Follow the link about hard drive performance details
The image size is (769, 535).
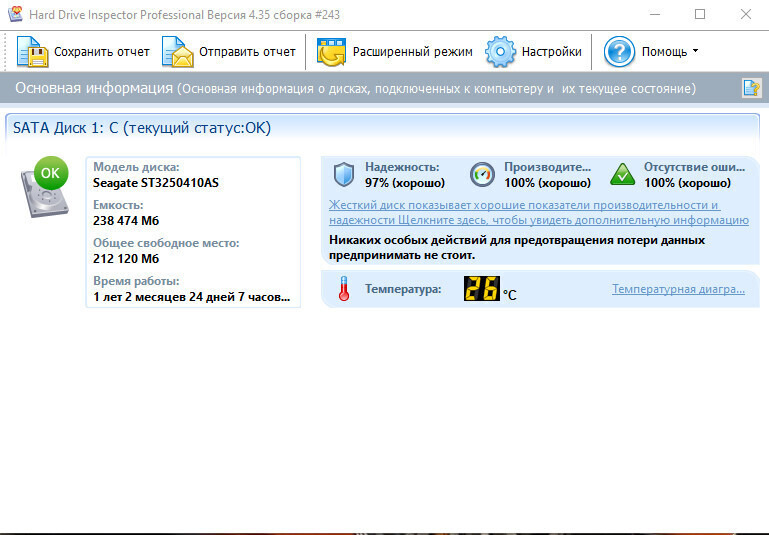(x=538, y=212)
